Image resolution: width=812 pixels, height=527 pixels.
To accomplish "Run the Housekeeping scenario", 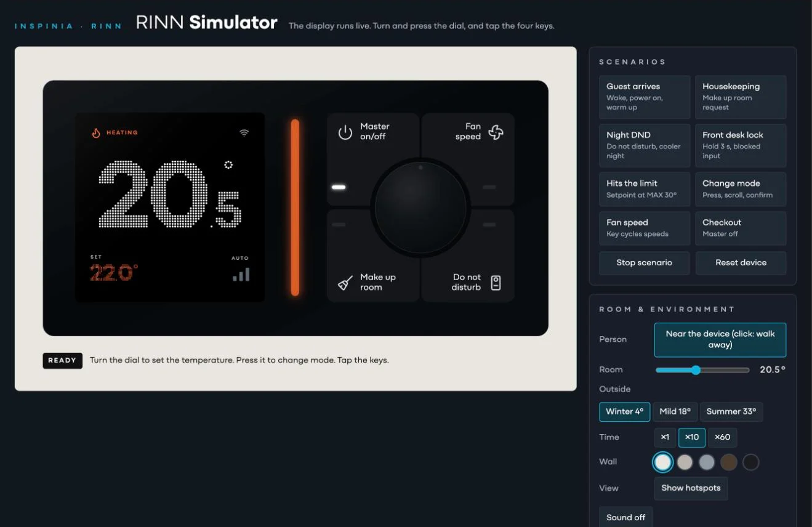I will [741, 97].
